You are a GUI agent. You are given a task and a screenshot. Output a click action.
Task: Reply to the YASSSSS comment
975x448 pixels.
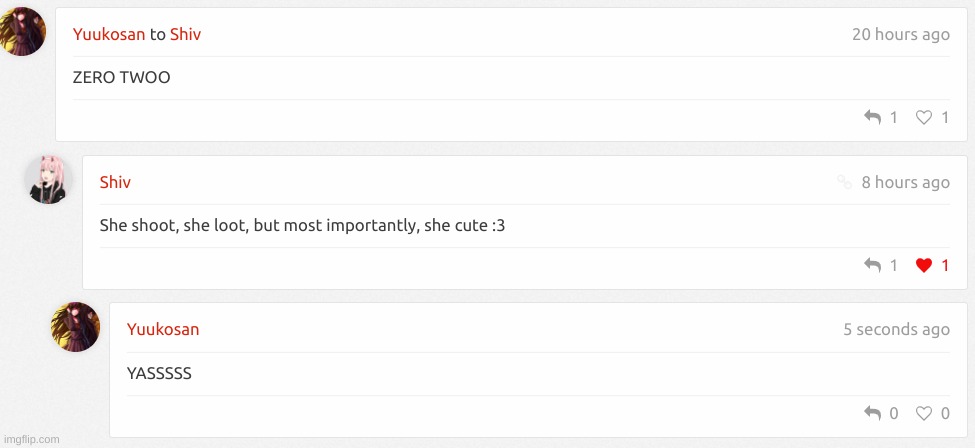click(872, 413)
